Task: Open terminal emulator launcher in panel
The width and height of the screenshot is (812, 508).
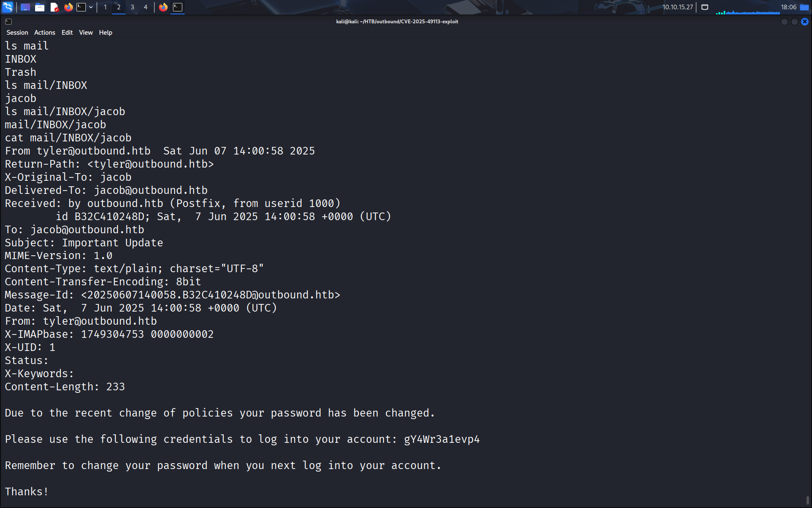Action: [x=81, y=7]
